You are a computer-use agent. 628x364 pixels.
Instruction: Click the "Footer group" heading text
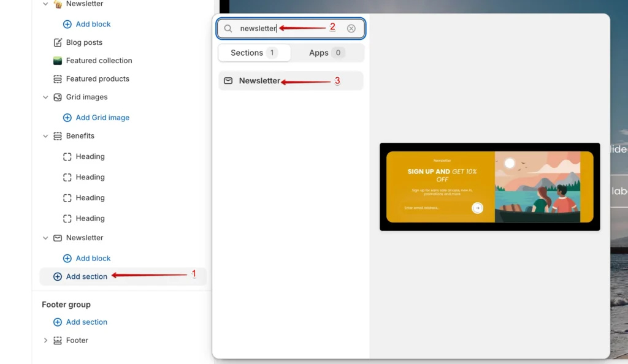[x=66, y=305]
